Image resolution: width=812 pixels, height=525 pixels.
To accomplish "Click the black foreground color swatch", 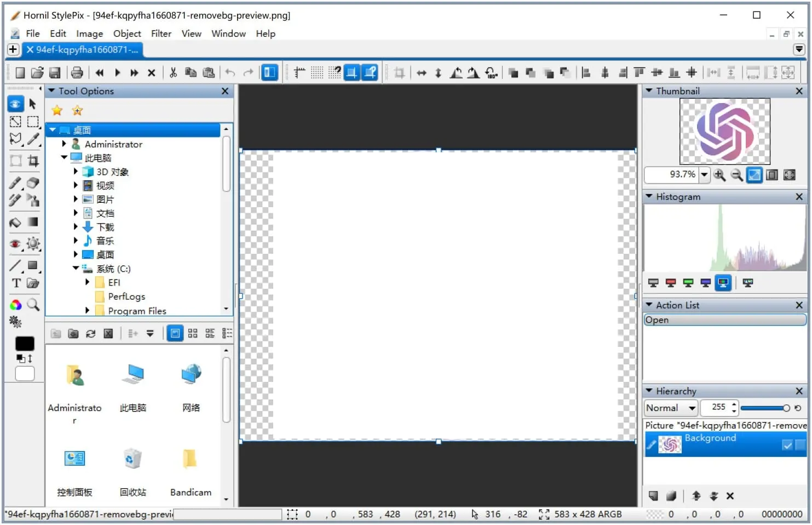I will [x=25, y=344].
